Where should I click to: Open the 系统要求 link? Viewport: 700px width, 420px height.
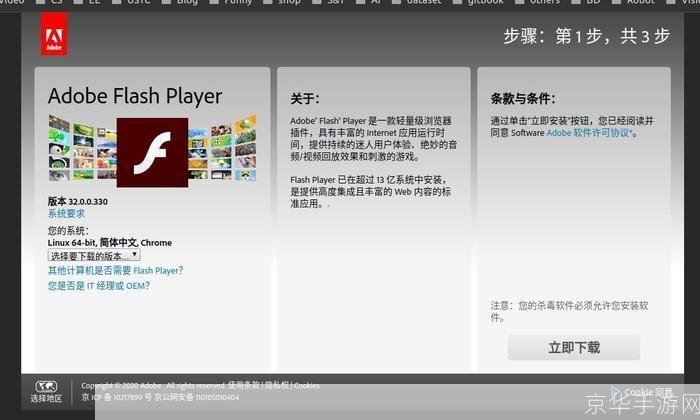pyautogui.click(x=66, y=214)
